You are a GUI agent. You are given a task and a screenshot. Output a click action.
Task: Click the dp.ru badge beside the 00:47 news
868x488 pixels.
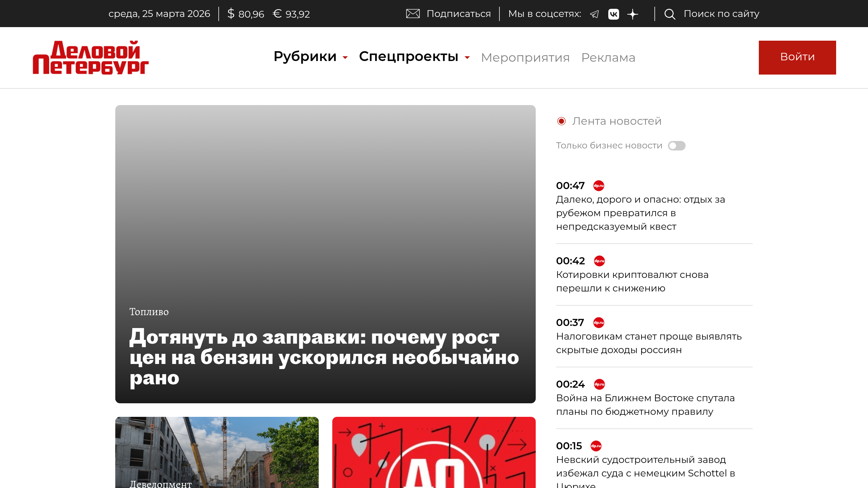(x=598, y=185)
